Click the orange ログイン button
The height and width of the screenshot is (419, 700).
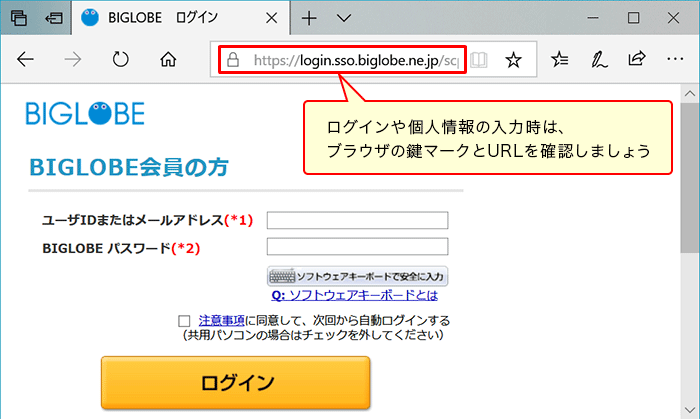[236, 383]
